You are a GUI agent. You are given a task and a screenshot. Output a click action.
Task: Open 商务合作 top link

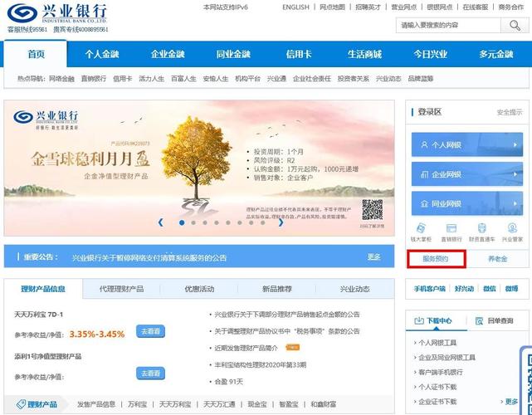pyautogui.click(x=511, y=7)
